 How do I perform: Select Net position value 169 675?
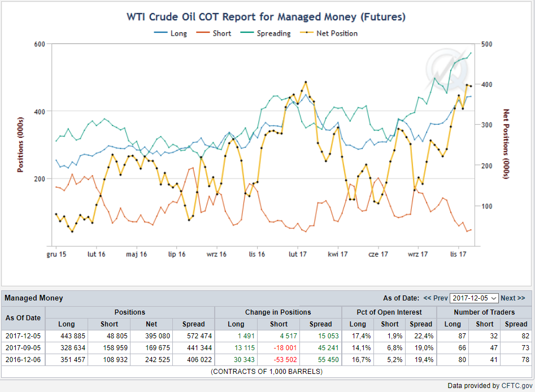click(x=158, y=348)
